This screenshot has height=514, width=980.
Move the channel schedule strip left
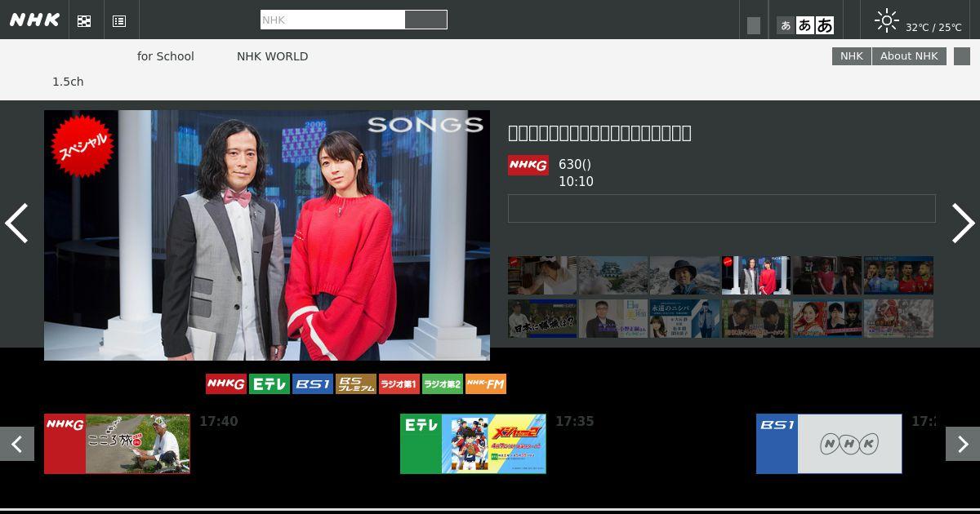click(x=17, y=444)
